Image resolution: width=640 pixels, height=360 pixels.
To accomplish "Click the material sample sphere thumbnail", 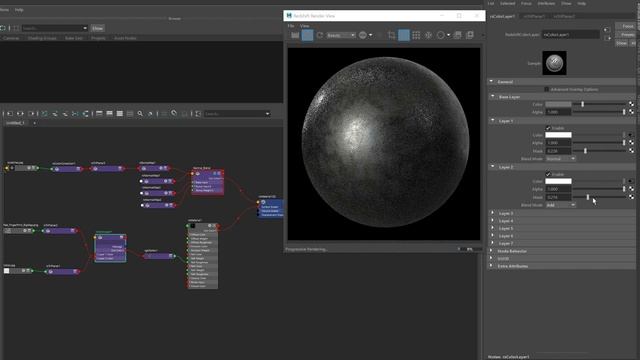I will click(554, 63).
